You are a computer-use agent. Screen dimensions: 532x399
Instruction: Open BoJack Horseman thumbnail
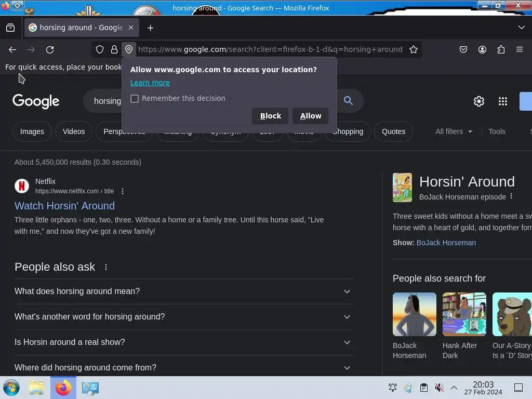click(415, 314)
